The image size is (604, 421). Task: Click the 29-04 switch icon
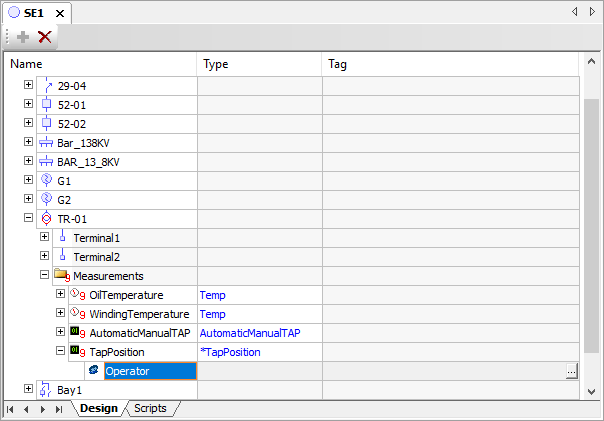46,86
